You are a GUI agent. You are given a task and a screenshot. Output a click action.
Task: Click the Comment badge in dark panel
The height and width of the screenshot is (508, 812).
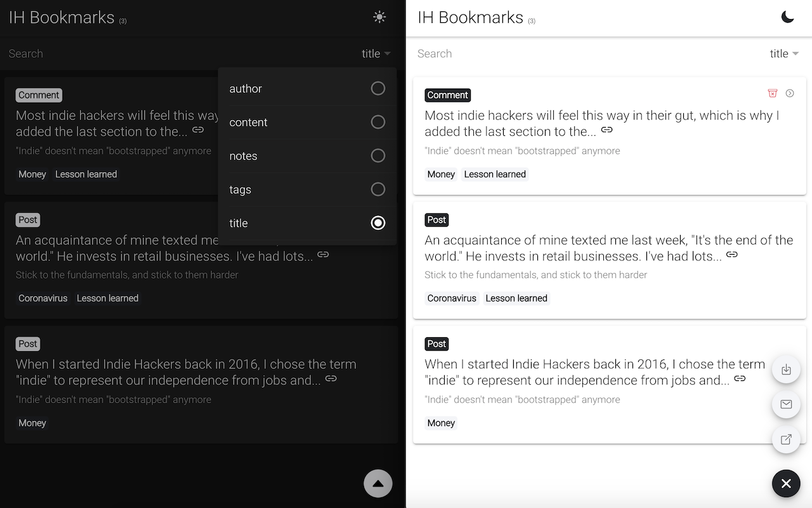(x=39, y=95)
